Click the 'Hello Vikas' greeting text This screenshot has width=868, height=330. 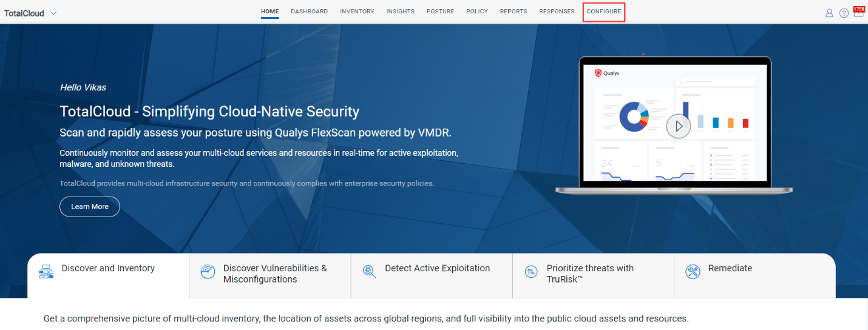83,87
